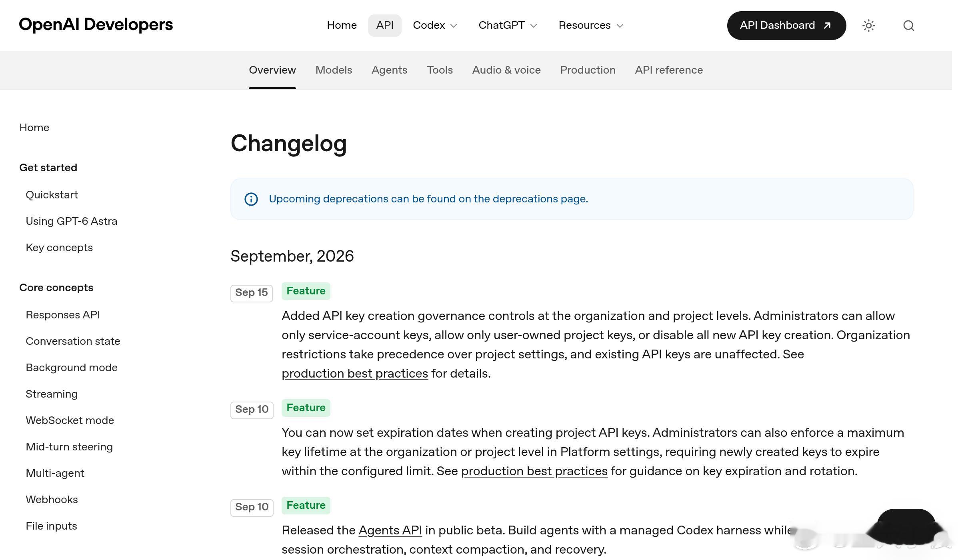Open Background mode sidebar item
Screen dimensions: 960x560
(x=72, y=368)
